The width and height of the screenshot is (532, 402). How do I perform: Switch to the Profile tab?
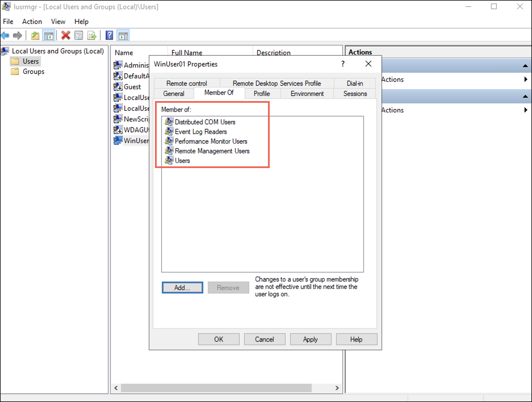(x=261, y=94)
